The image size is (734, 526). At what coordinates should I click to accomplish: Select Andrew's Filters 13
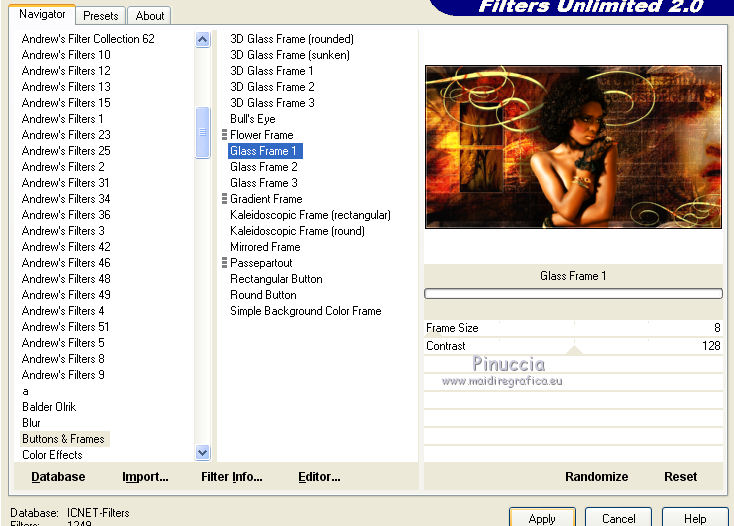click(66, 87)
